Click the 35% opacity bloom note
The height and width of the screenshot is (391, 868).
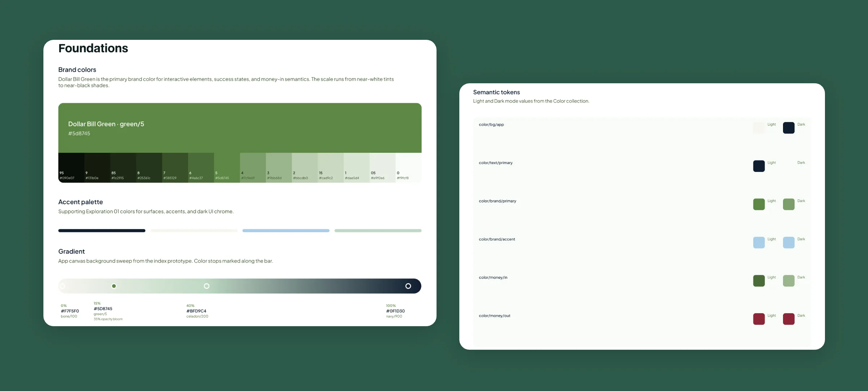coord(108,319)
